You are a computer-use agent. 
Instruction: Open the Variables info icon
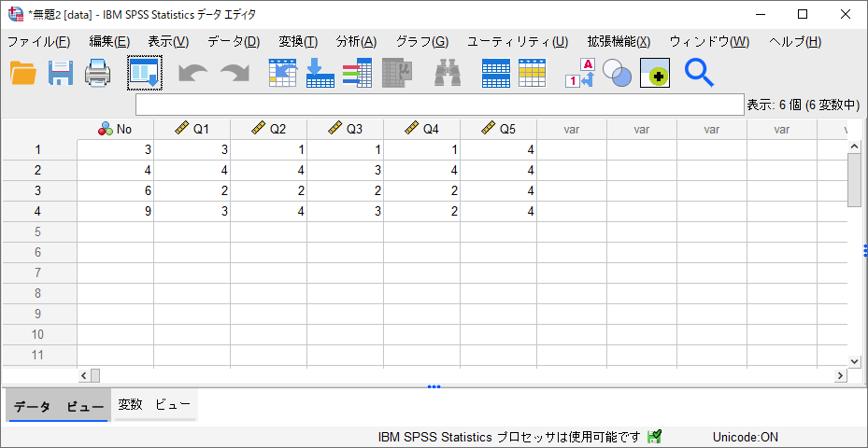pyautogui.click(x=357, y=73)
